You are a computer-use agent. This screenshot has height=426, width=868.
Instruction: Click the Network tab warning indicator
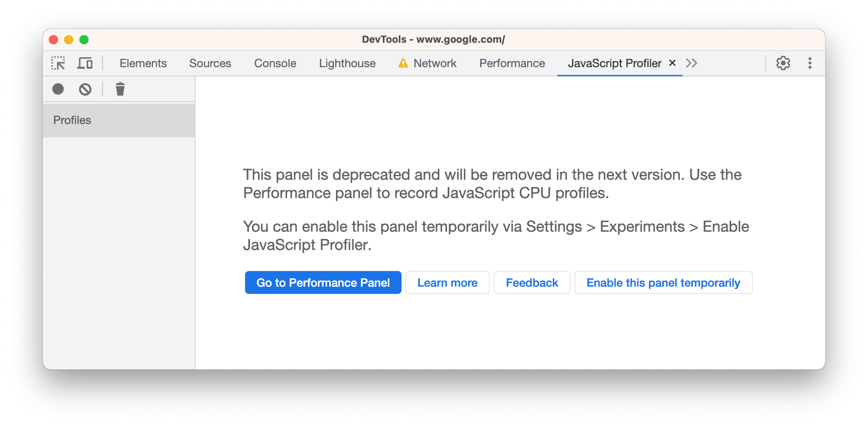click(x=401, y=63)
